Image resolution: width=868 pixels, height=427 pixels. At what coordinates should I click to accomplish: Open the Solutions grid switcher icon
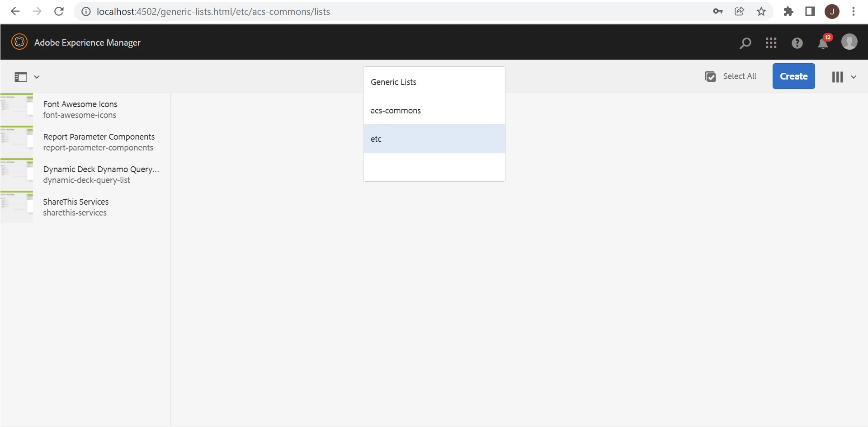(771, 43)
